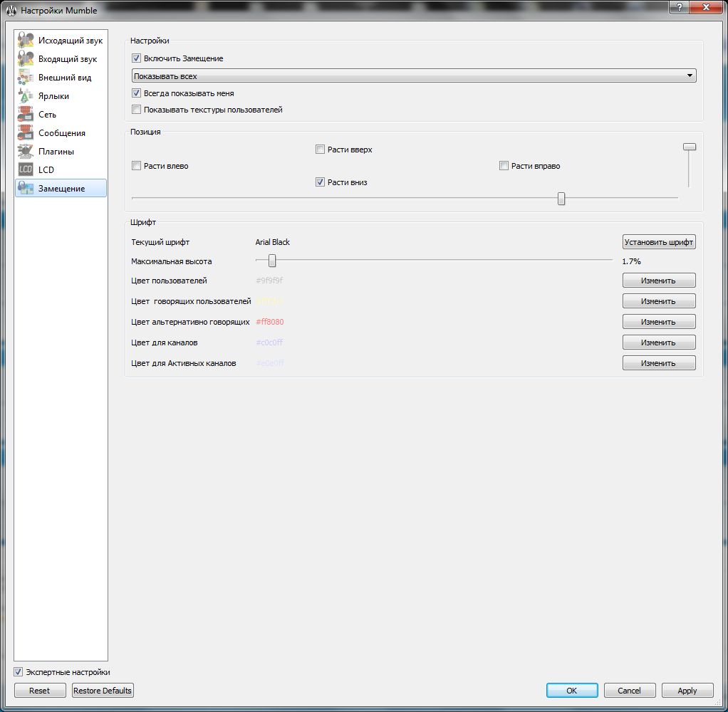Select the Замещение overlay tab
This screenshot has width=728, height=712.
click(61, 189)
